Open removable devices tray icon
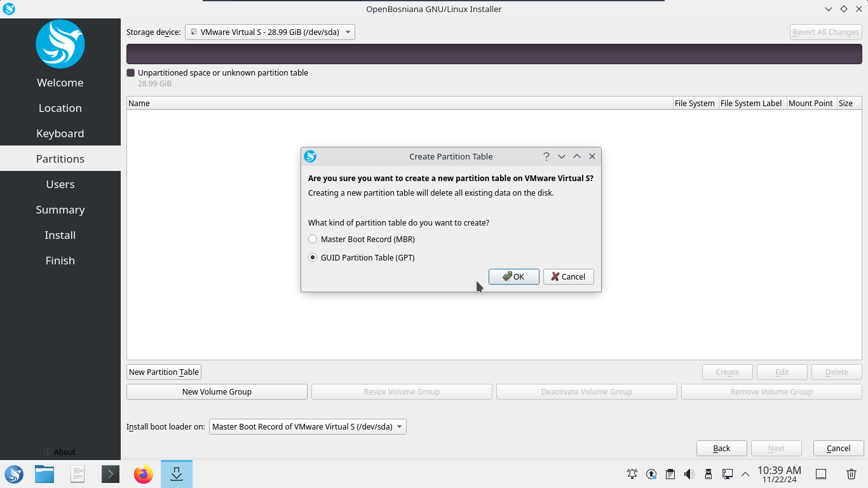 click(709, 474)
